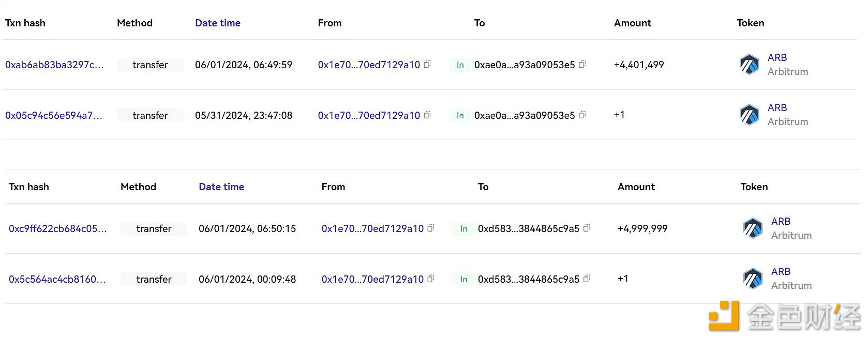Open ARB token link in 00:09:48 row
Screen dimensions: 868x338
pos(781,271)
